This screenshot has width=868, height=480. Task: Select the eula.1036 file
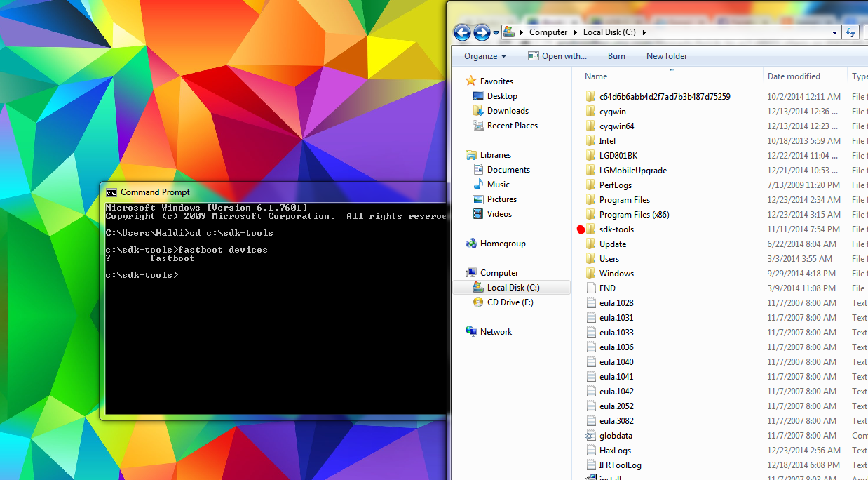616,347
